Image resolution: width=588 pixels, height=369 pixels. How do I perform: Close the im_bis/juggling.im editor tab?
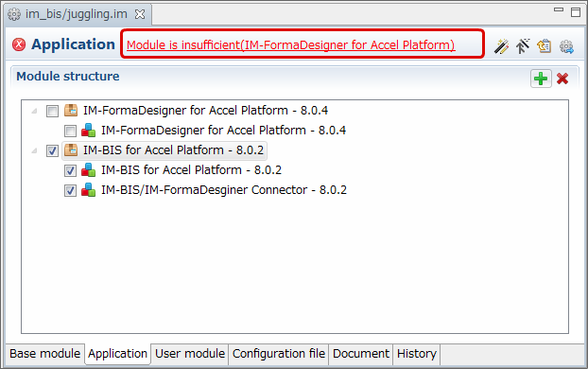pyautogui.click(x=140, y=14)
